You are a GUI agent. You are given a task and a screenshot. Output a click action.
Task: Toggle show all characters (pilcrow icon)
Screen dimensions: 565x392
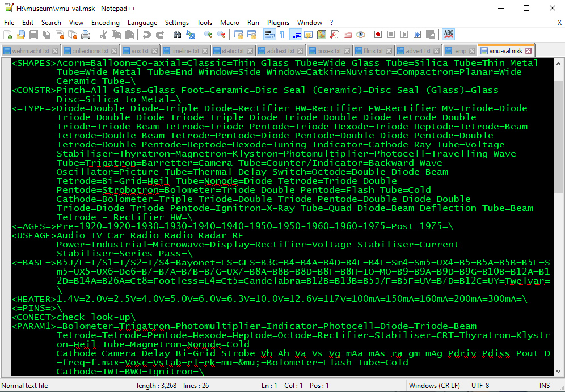click(x=282, y=35)
